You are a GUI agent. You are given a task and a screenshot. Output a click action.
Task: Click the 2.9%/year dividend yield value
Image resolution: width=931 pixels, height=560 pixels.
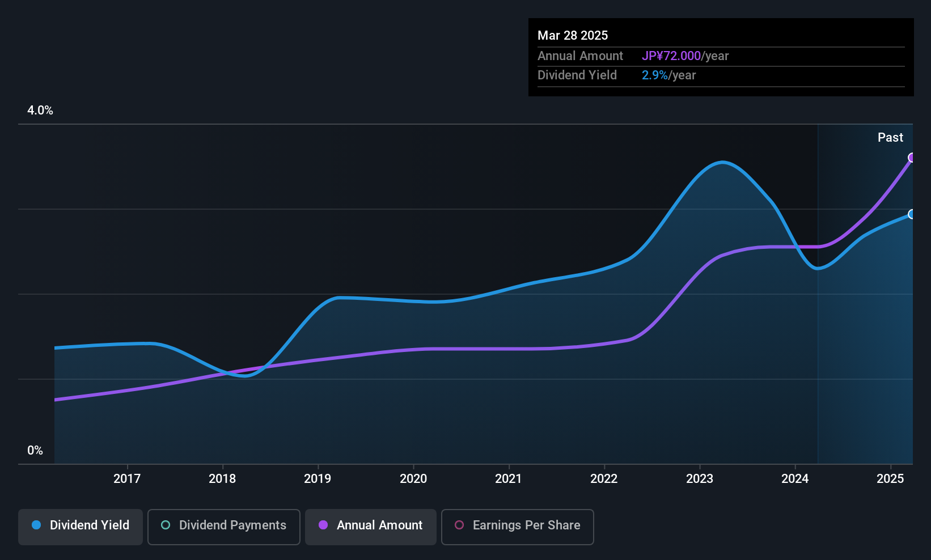point(668,75)
